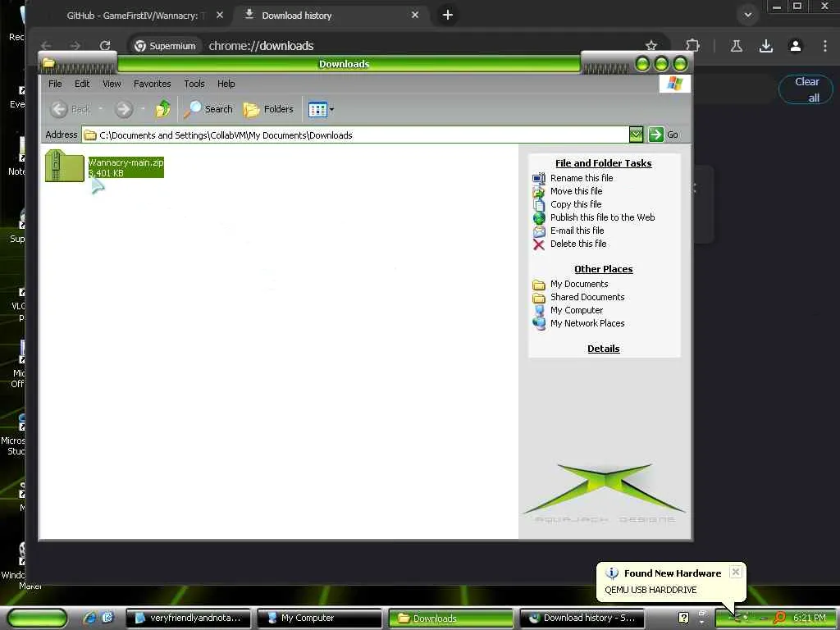This screenshot has height=630, width=840.
Task: Click the help question mark tray icon
Action: [x=683, y=618]
